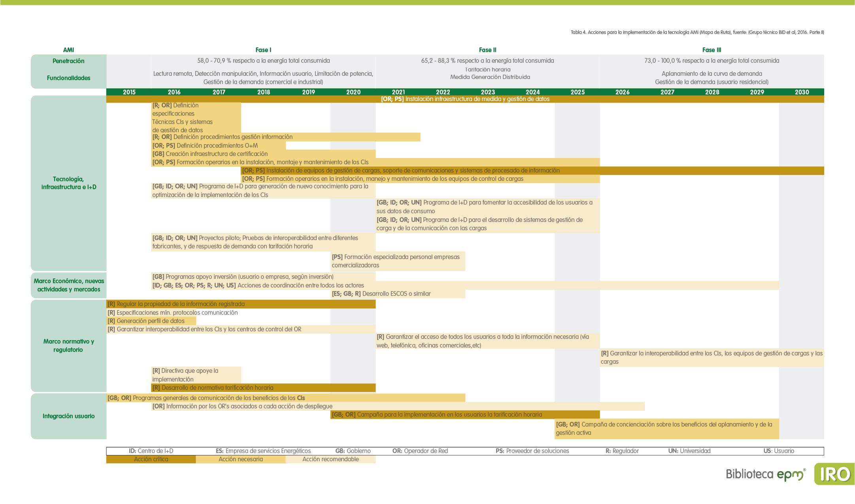This screenshot has width=855, height=504.
Task: Click the Fase I header
Action: coord(263,50)
